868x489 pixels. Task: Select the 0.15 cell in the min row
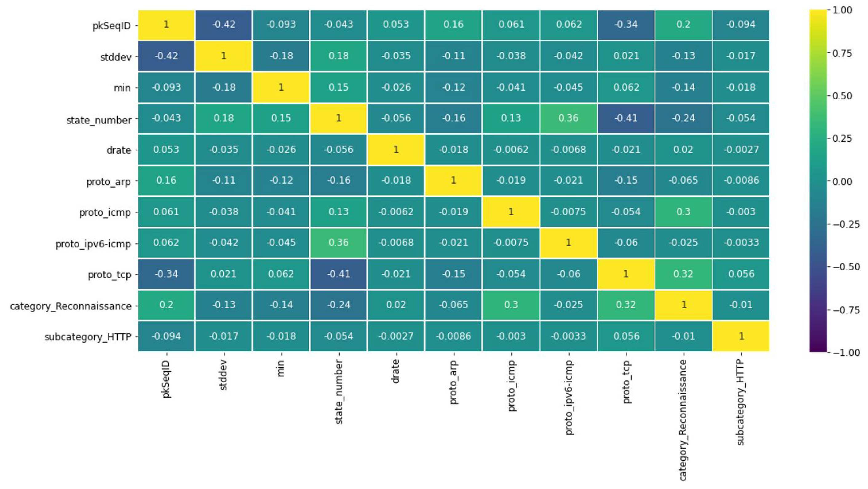pyautogui.click(x=338, y=87)
